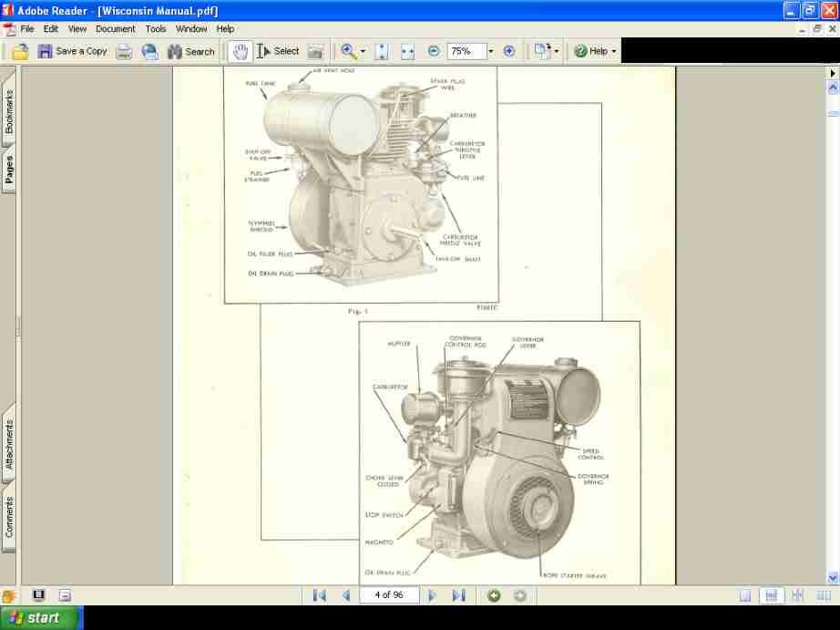Toggle Facing pages layout
Viewport: 840px width, 630px height.
point(798,594)
